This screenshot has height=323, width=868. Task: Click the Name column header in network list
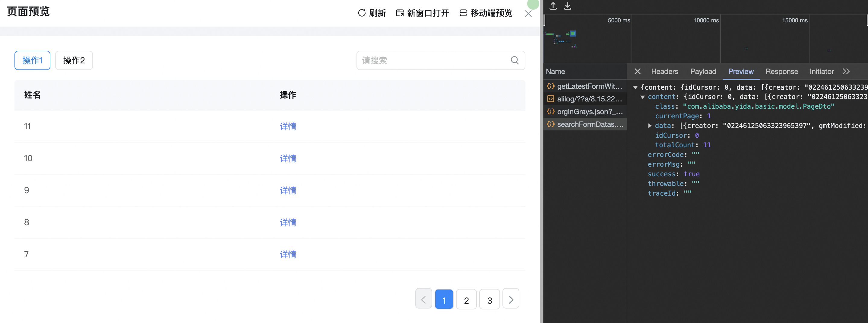click(555, 72)
